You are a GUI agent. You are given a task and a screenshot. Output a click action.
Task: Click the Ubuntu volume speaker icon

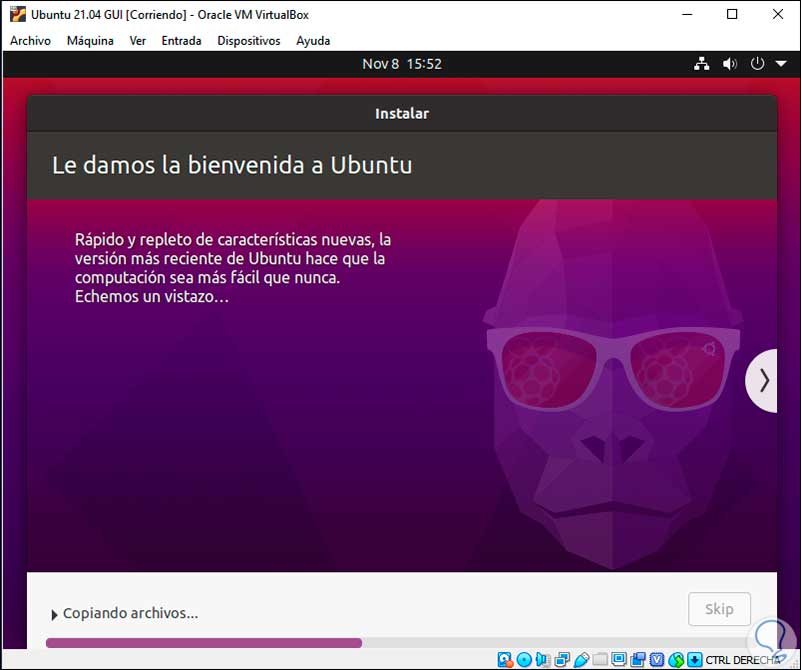pos(729,64)
